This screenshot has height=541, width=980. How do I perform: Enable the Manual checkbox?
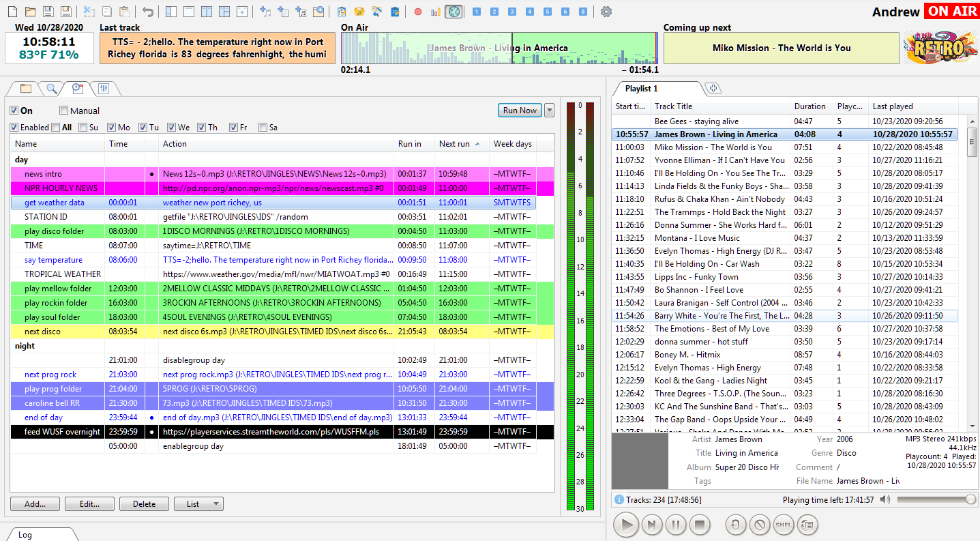[x=64, y=111]
